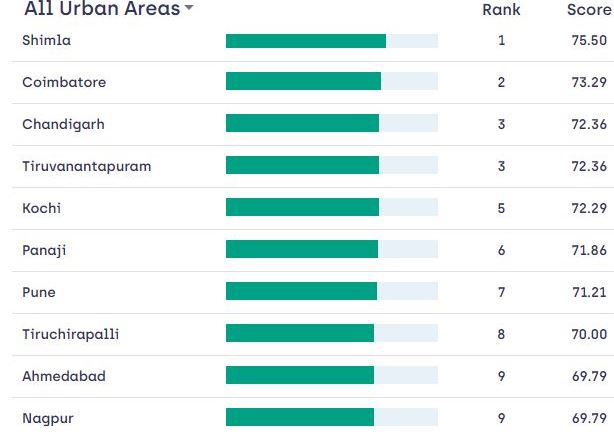The height and width of the screenshot is (445, 614).
Task: Choose the Kochi city name
Action: [41, 208]
